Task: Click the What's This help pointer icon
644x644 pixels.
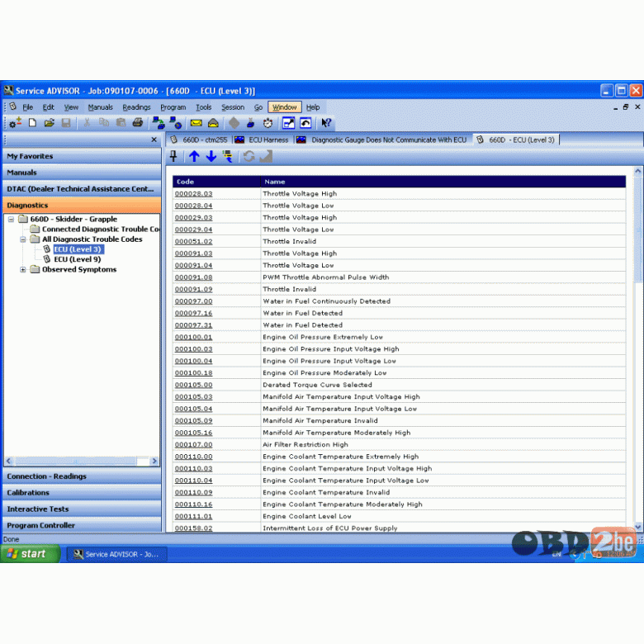Action: pos(326,122)
